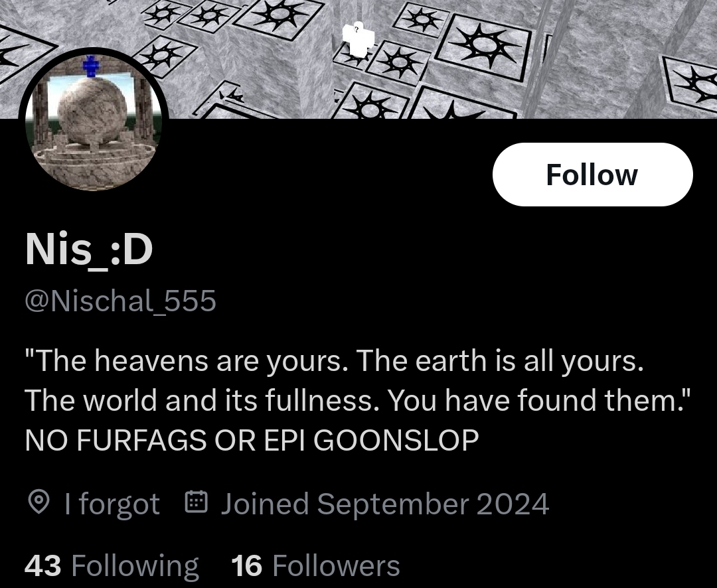
Task: Open the 16 Followers list
Action: pos(315,565)
